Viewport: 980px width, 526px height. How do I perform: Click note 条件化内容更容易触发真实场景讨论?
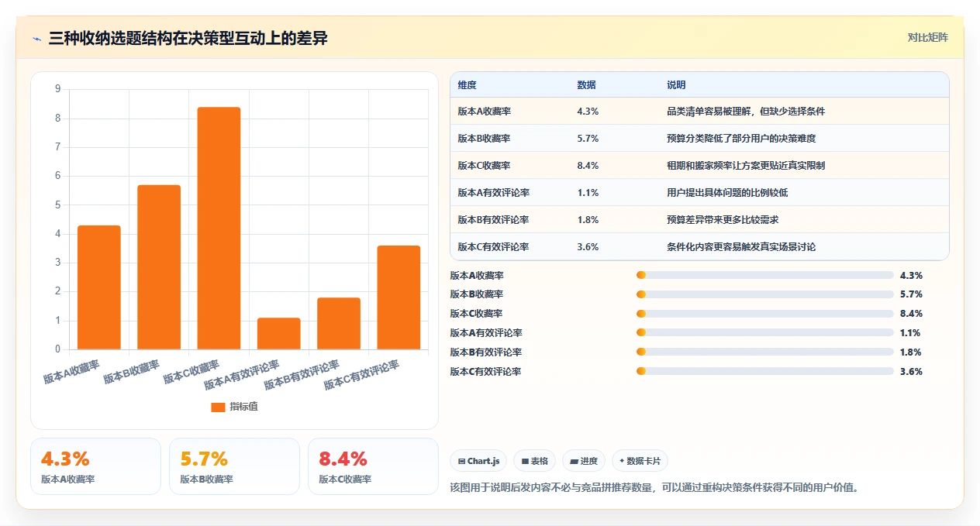(x=741, y=247)
